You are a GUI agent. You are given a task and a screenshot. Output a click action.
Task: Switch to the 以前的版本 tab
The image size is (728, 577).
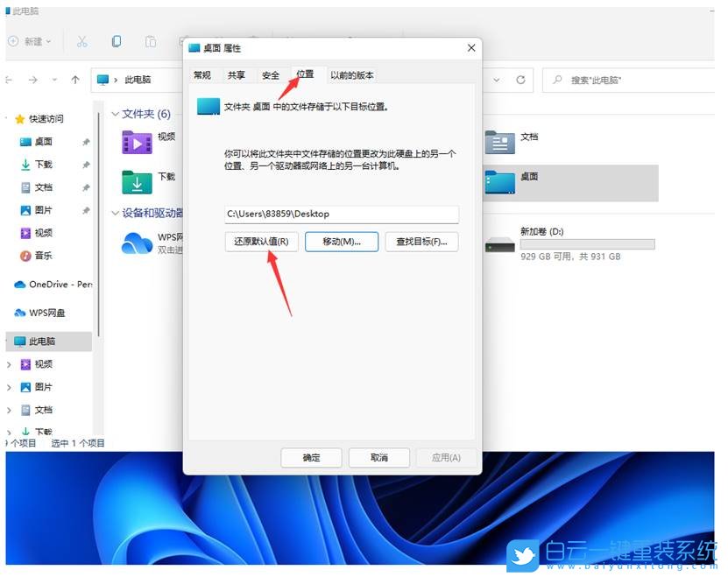point(351,74)
